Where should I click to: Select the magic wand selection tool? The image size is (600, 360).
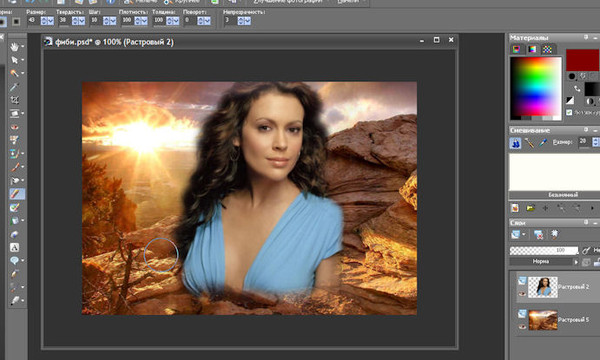(x=14, y=73)
